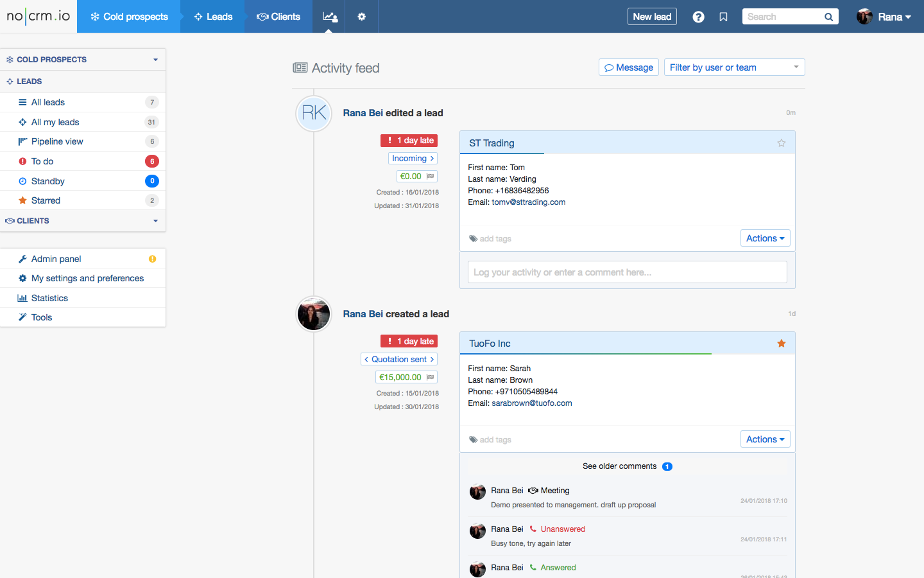Open the Admin panel
This screenshot has width=924, height=578.
coord(83,259)
